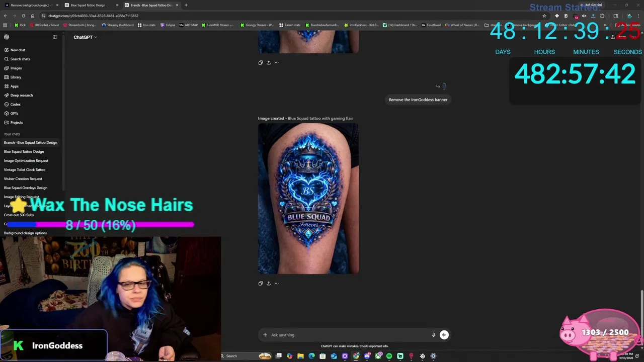Focus the Ask anything input field
The image size is (644, 362).
[x=347, y=335]
